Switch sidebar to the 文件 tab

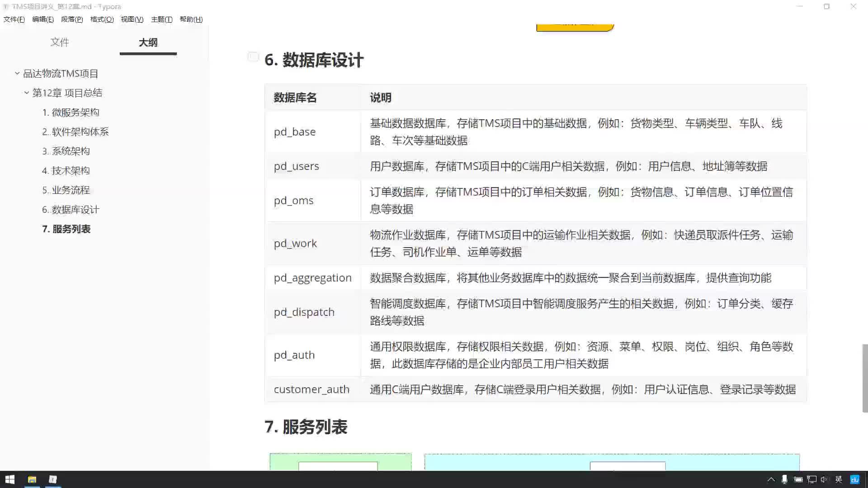point(60,42)
